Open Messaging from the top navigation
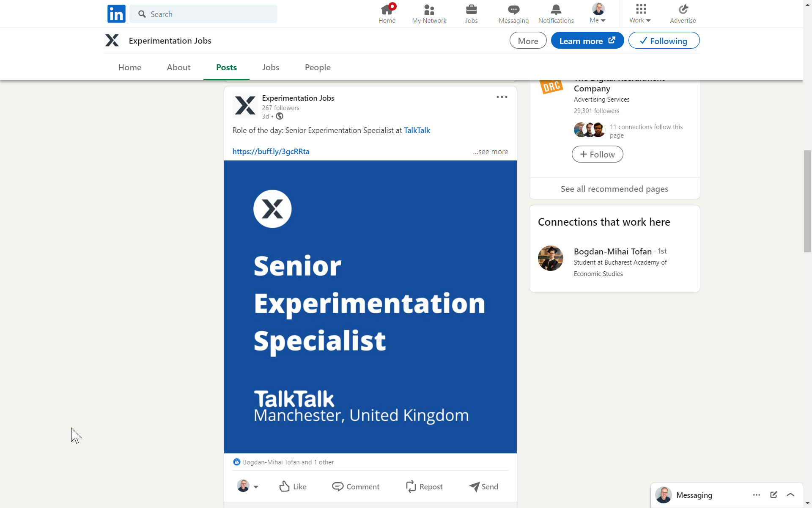The image size is (812, 508). (x=513, y=14)
